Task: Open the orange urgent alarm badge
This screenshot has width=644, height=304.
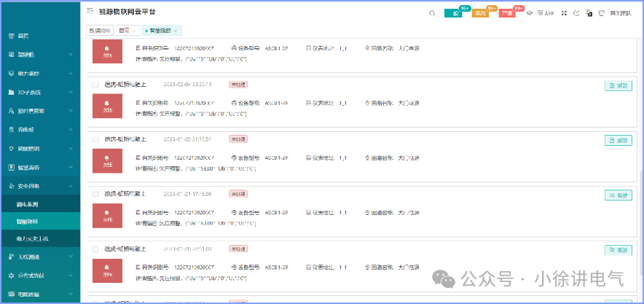Action: (x=480, y=13)
